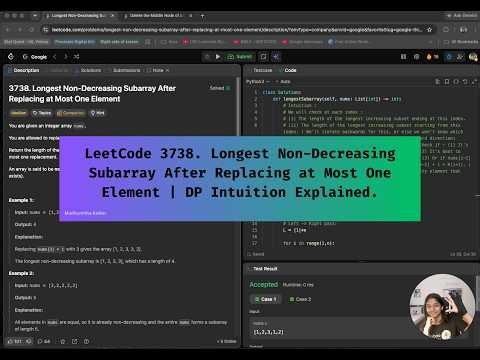Screen dimensions: 480x360
Task: Switch to the Submissions tab
Action: (124, 70)
